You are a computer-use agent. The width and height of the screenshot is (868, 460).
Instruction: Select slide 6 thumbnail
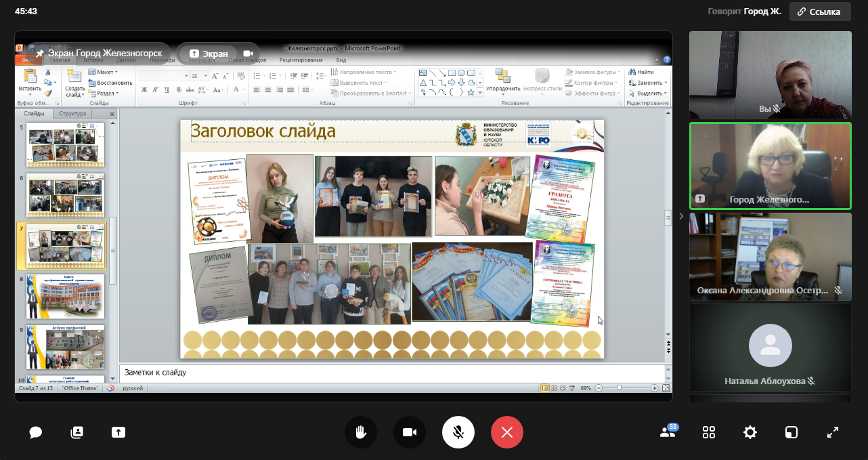pos(66,195)
